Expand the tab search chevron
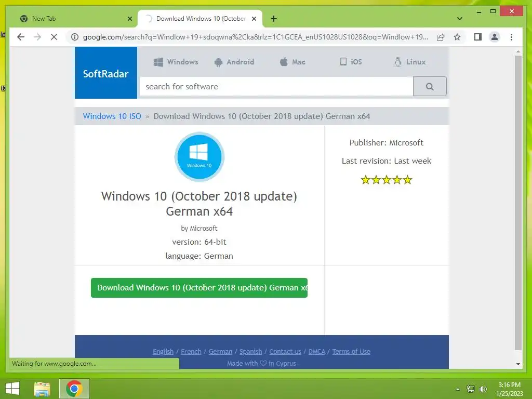Viewport: 532px width, 399px height. point(459,19)
